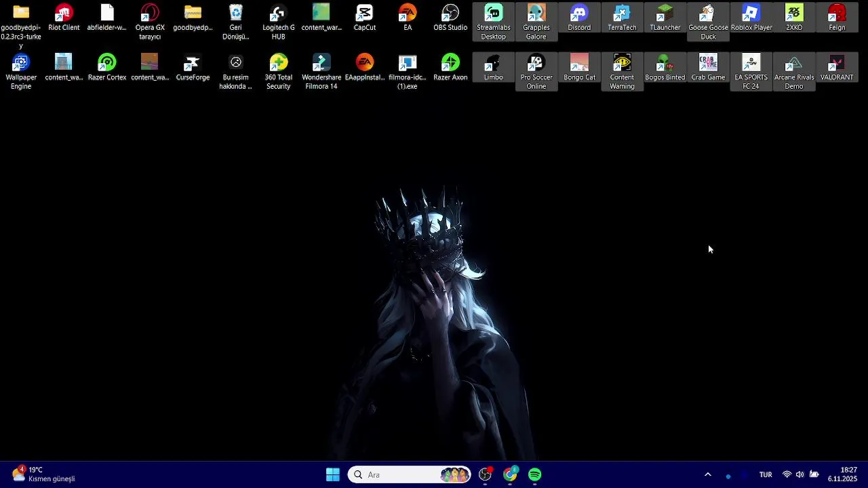
Task: Select the Feign game icon
Action: click(x=837, y=18)
